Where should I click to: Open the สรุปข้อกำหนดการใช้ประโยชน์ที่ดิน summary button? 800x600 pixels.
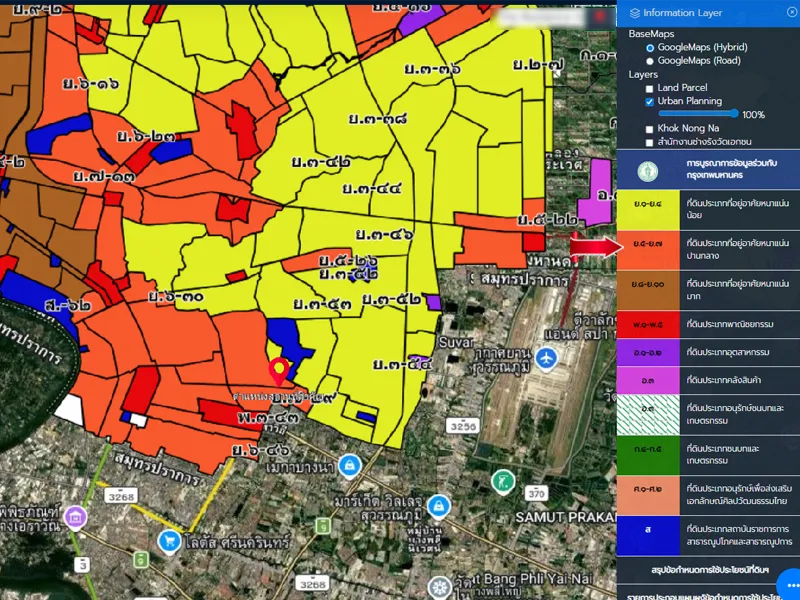tap(707, 569)
